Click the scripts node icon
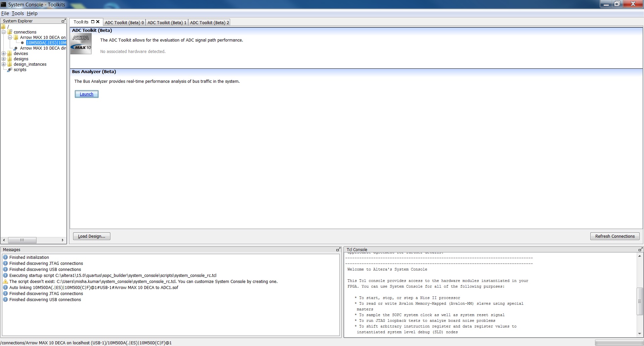This screenshot has height=346, width=644. point(10,70)
